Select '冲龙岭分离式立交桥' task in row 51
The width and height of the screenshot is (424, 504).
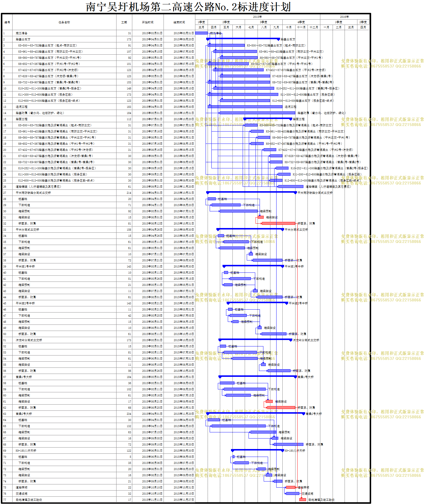(29, 340)
